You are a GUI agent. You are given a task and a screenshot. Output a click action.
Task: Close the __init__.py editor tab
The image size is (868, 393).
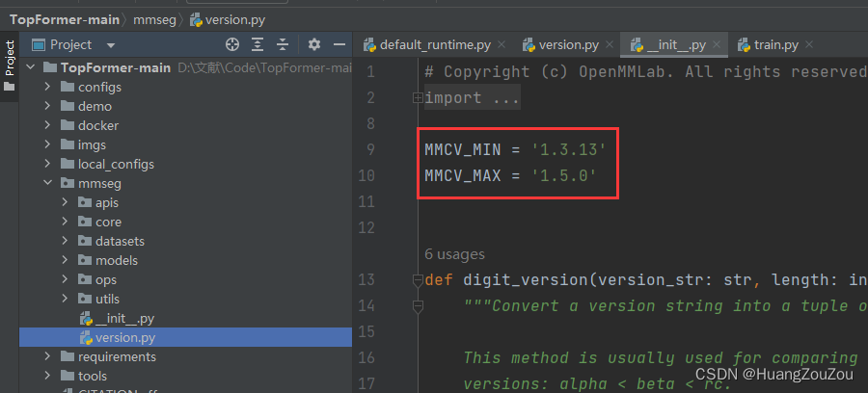tap(717, 44)
